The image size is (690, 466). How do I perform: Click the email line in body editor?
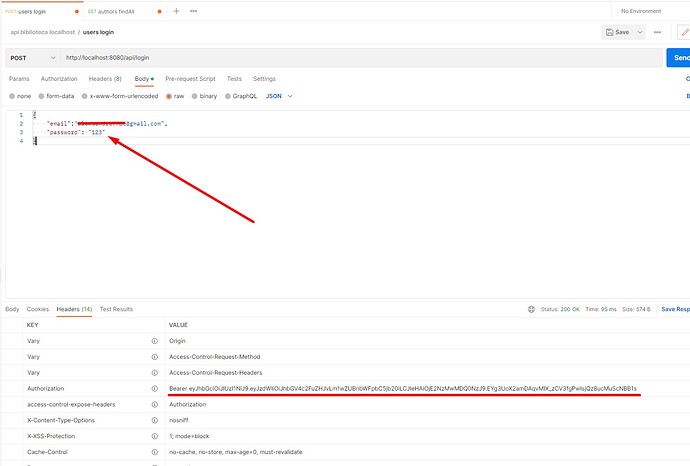(107, 124)
